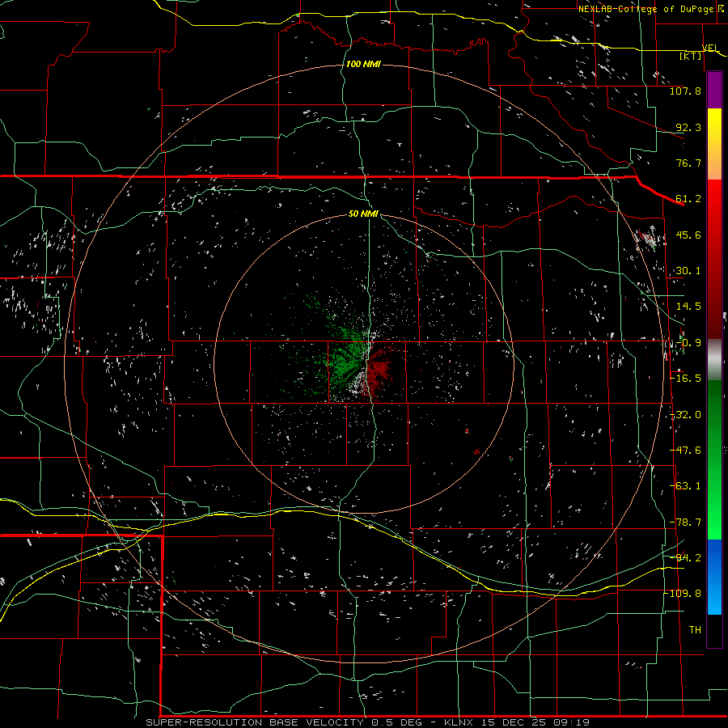Select the -0.9 velocity scale value
728x728 pixels.
[688, 343]
